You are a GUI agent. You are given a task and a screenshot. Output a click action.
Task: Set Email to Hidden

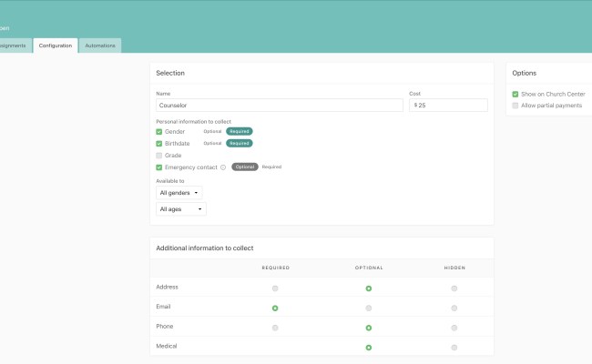coord(454,308)
